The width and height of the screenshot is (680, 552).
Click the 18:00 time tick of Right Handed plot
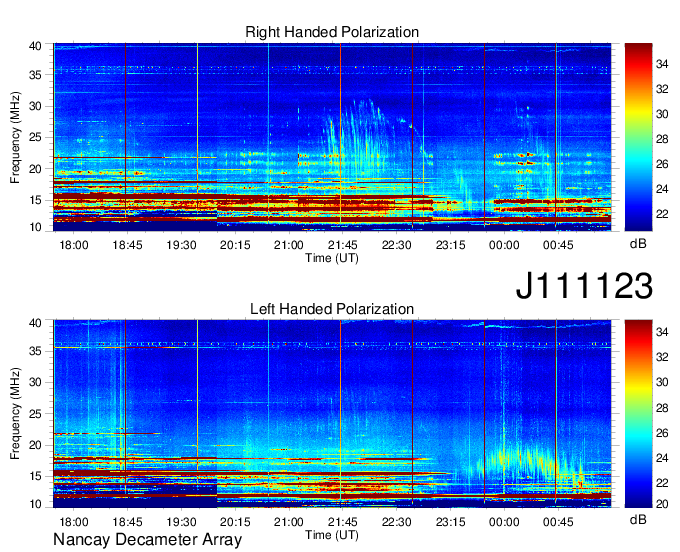74,245
